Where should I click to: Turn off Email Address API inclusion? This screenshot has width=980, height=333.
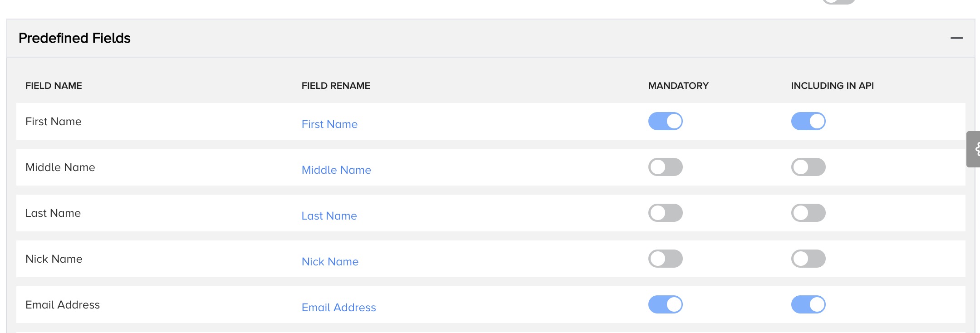click(x=808, y=305)
